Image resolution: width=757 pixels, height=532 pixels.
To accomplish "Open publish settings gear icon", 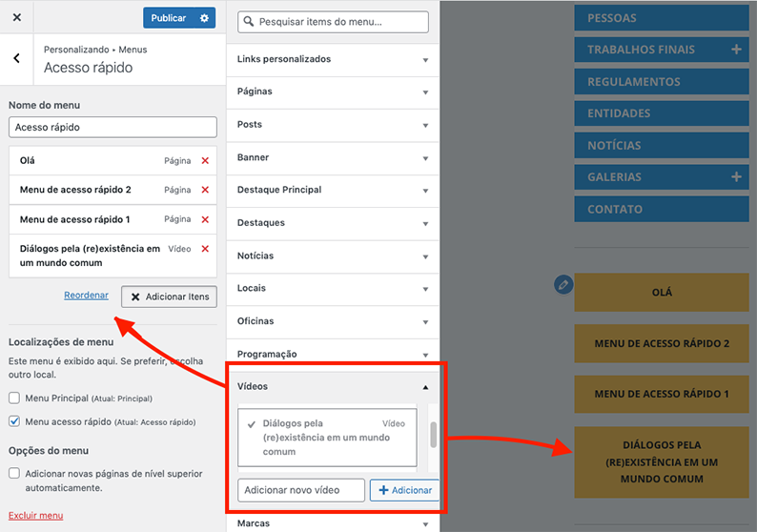I will tap(204, 18).
